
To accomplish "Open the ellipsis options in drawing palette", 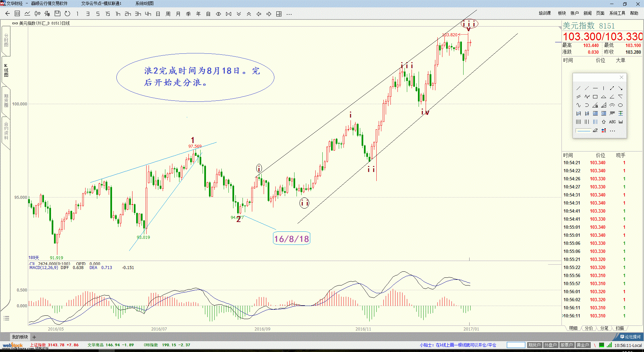I will pos(612,131).
